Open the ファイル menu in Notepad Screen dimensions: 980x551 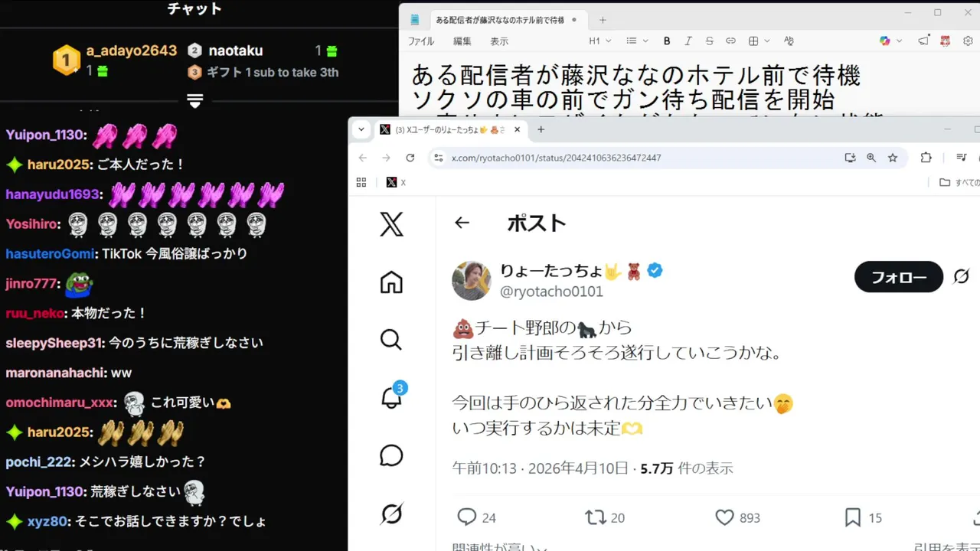coord(421,41)
